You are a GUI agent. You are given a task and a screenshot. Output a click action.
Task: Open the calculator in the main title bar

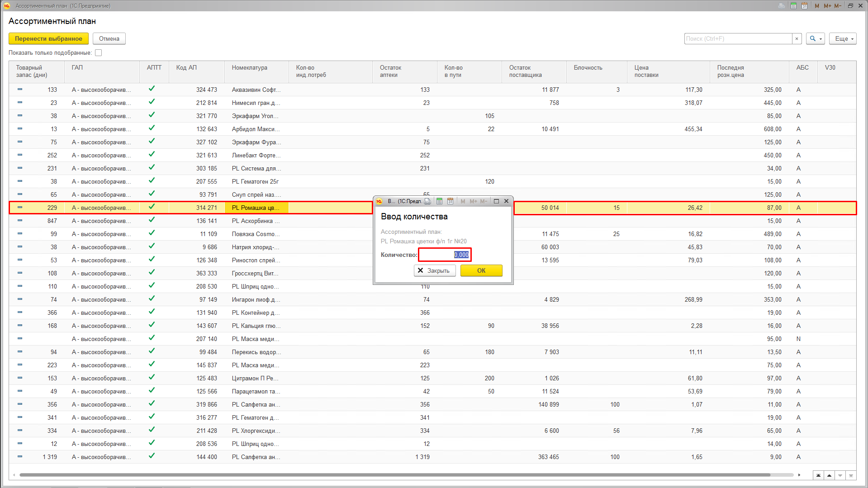pos(793,6)
